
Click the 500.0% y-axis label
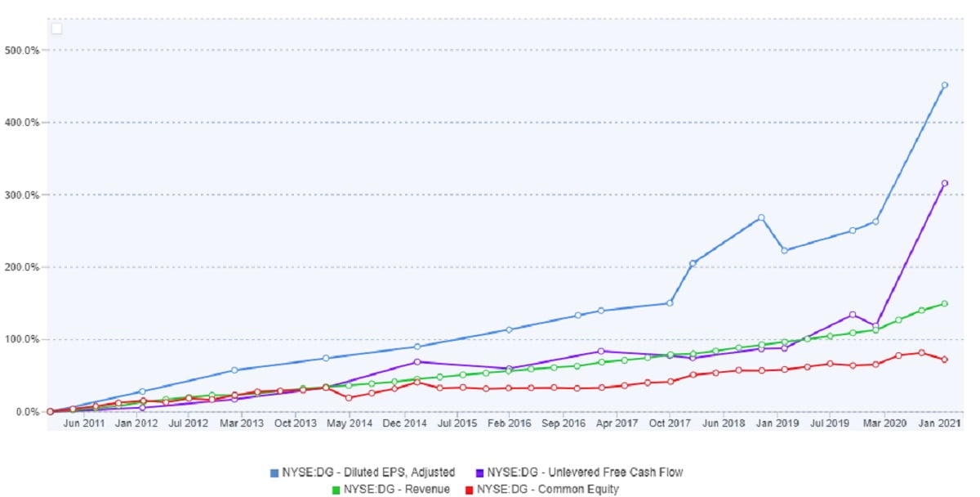pos(23,50)
